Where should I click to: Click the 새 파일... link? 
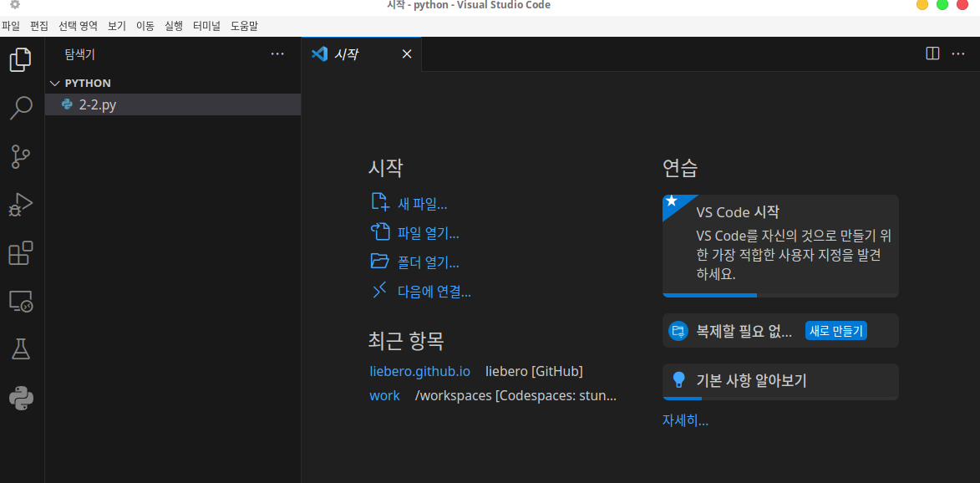pos(423,204)
